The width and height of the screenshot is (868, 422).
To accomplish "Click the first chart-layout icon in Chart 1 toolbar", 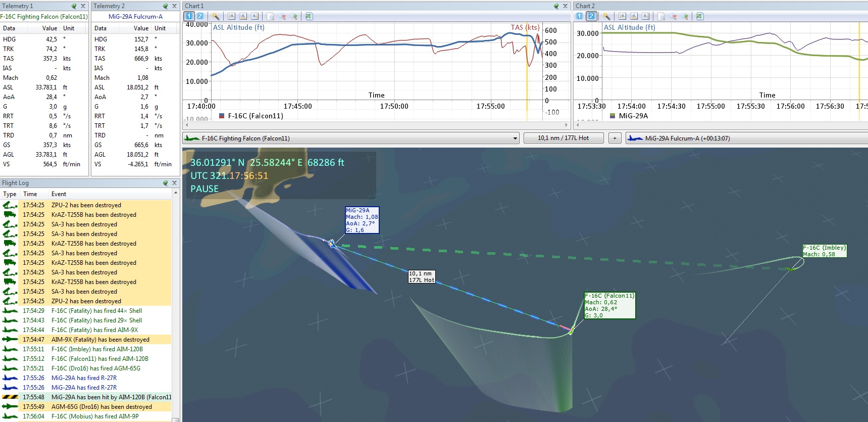I will (x=231, y=16).
